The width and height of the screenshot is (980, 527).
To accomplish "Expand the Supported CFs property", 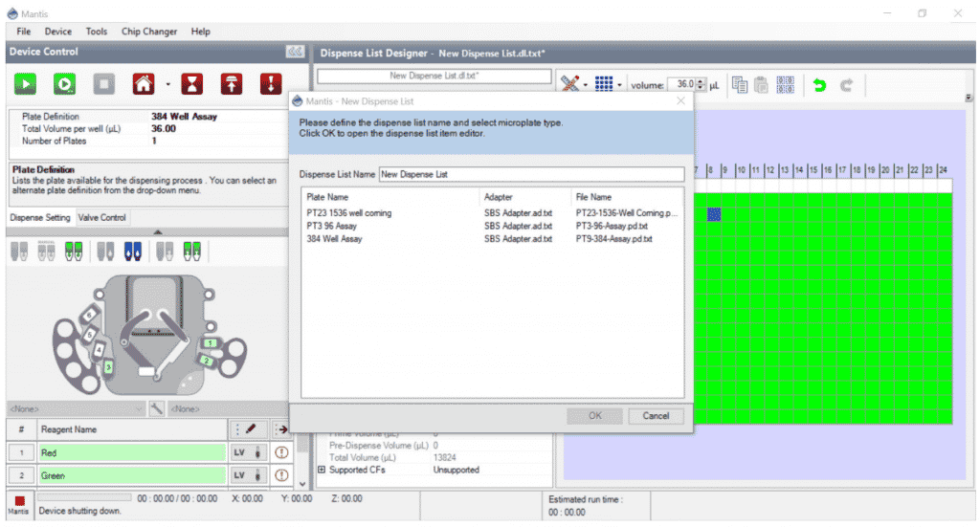I will pos(322,470).
